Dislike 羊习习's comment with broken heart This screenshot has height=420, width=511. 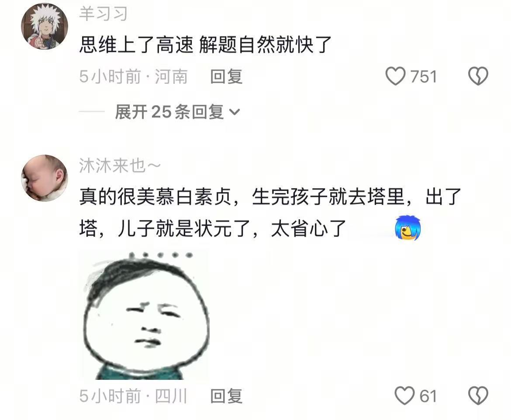478,76
